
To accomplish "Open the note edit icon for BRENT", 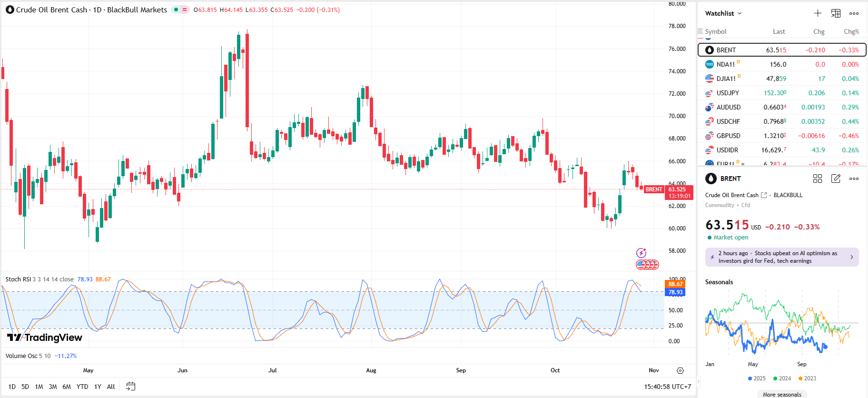I will (x=836, y=179).
